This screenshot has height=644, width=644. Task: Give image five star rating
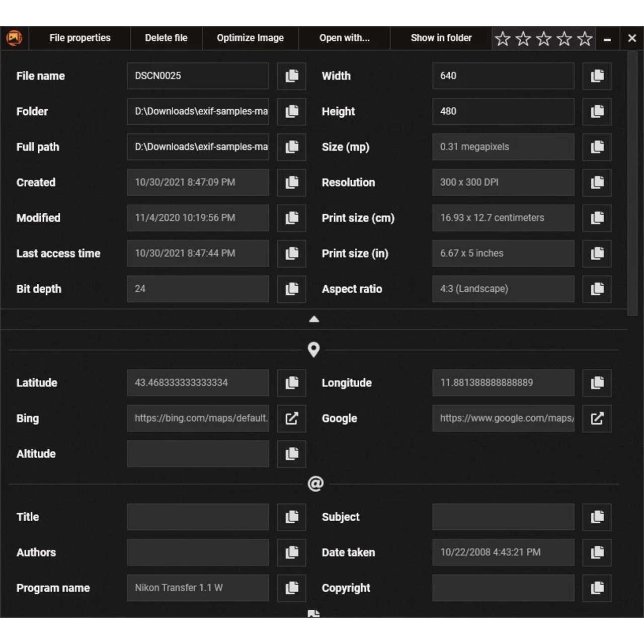pyautogui.click(x=585, y=39)
